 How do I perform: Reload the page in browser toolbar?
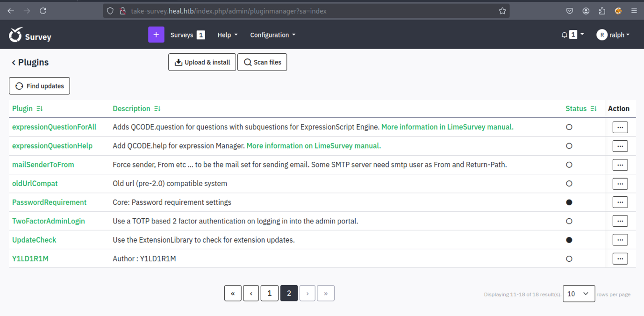43,11
